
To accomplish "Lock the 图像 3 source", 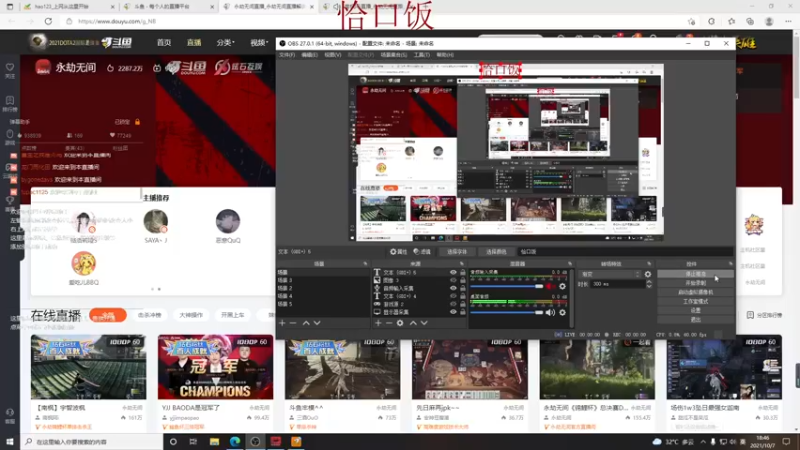I will (x=463, y=280).
